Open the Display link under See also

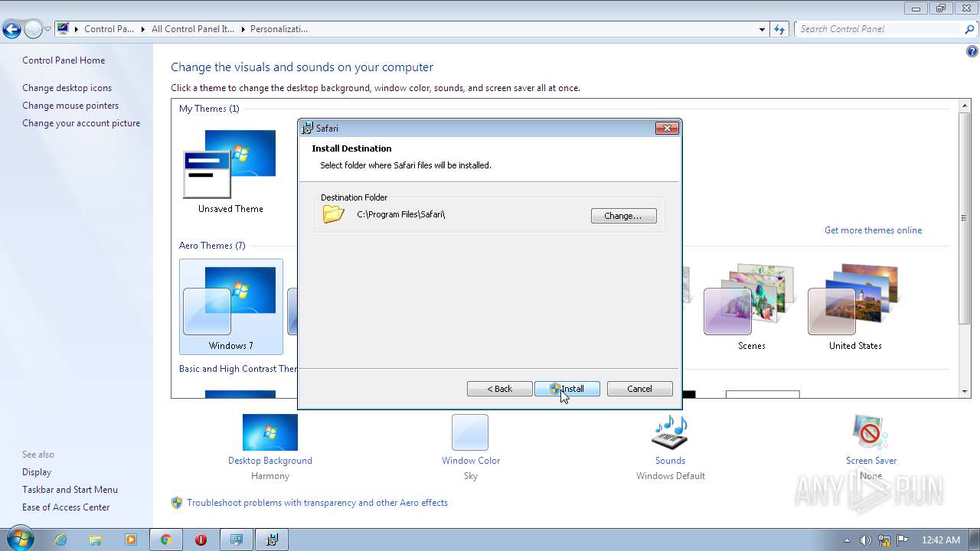click(37, 472)
